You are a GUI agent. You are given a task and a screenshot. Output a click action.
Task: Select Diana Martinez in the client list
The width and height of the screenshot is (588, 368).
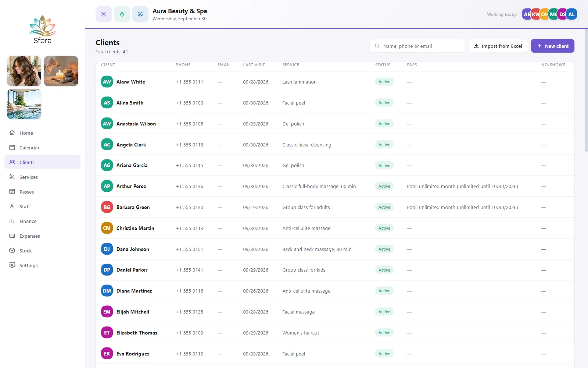335,291
